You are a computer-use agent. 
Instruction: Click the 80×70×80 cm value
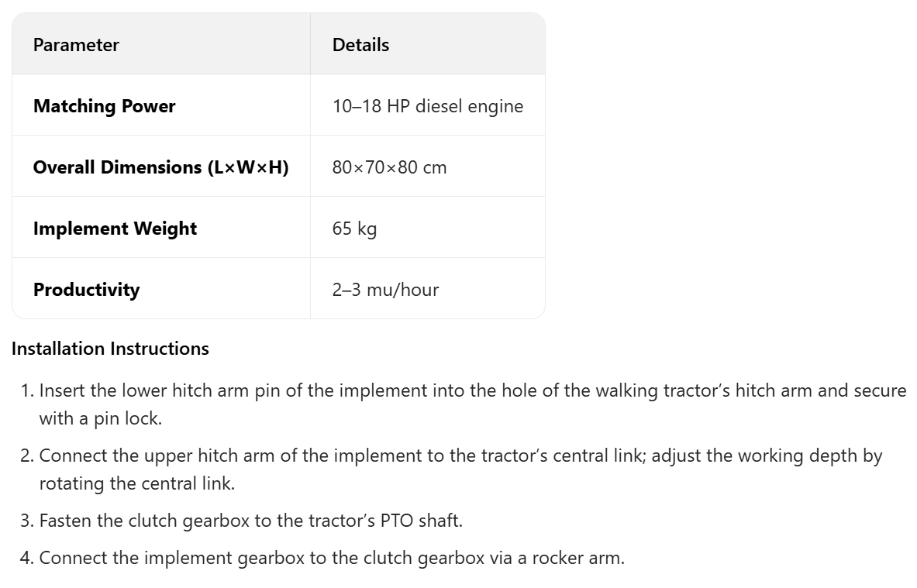pos(389,167)
